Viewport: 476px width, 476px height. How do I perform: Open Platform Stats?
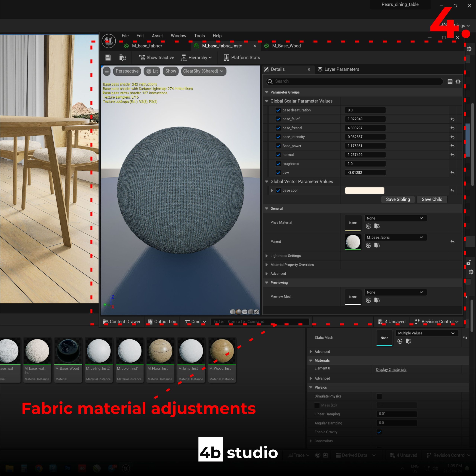coord(242,58)
